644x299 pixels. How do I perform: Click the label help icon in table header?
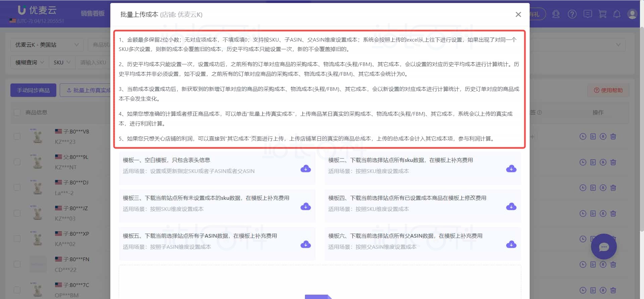coord(539,113)
